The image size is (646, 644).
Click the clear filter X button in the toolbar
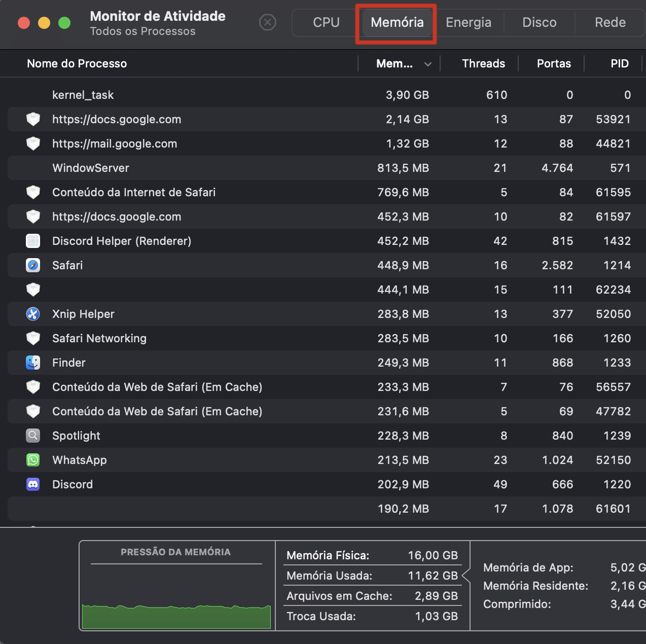click(268, 23)
